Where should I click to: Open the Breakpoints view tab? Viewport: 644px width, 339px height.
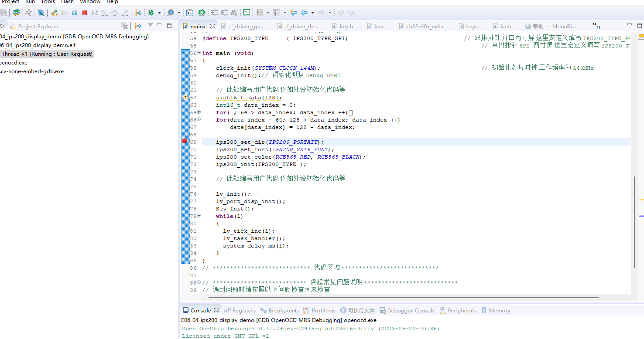(x=280, y=310)
